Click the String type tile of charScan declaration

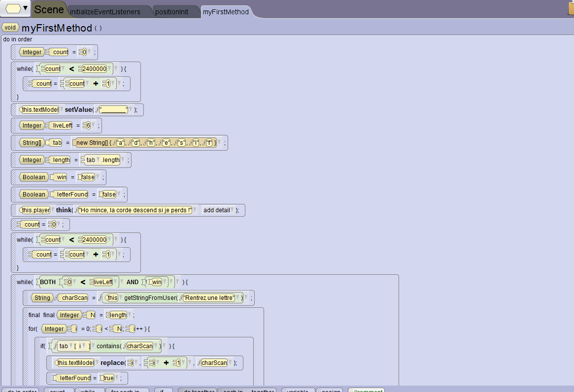pos(42,298)
